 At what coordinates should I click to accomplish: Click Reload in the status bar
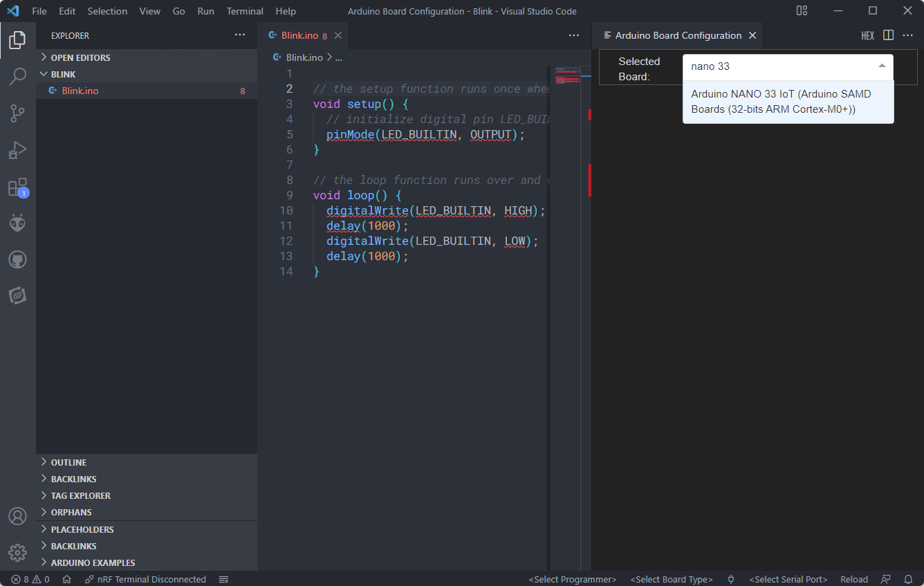click(x=854, y=579)
